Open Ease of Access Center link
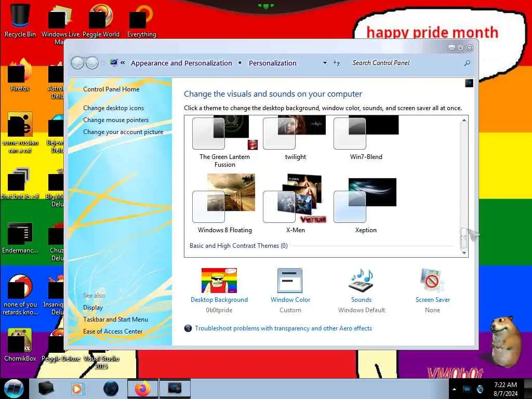 [113, 331]
